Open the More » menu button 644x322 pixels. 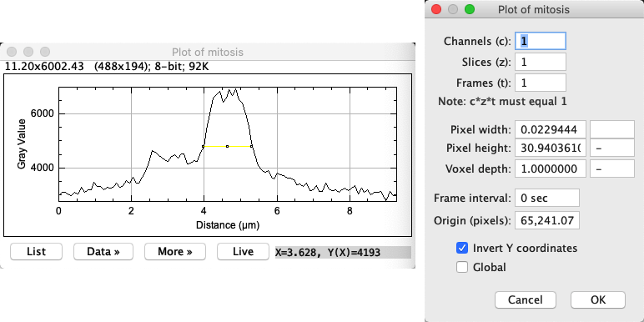point(175,251)
